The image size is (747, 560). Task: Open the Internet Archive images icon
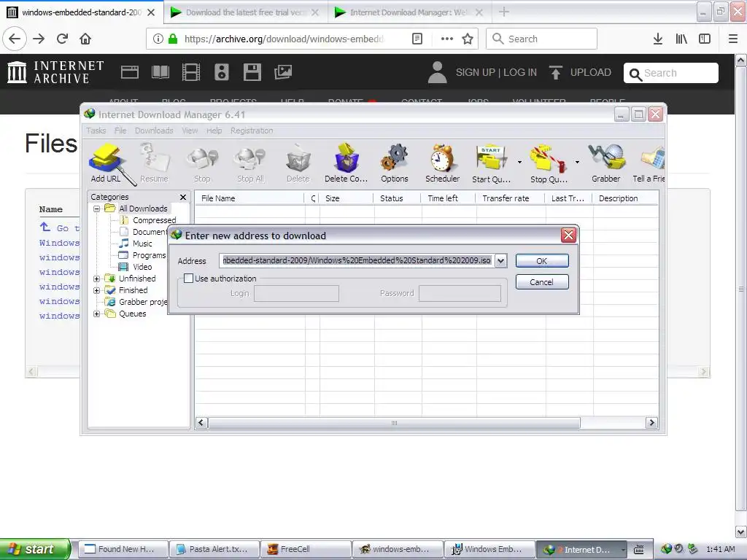pos(283,72)
